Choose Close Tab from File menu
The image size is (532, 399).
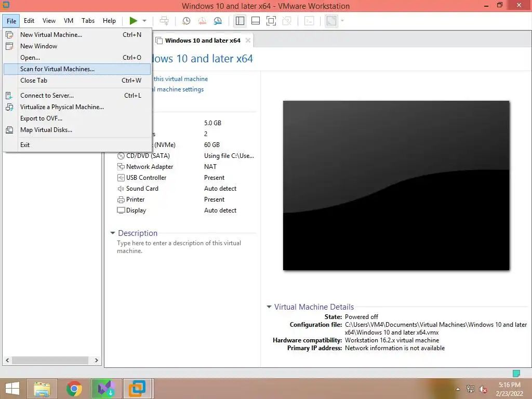[77, 81]
